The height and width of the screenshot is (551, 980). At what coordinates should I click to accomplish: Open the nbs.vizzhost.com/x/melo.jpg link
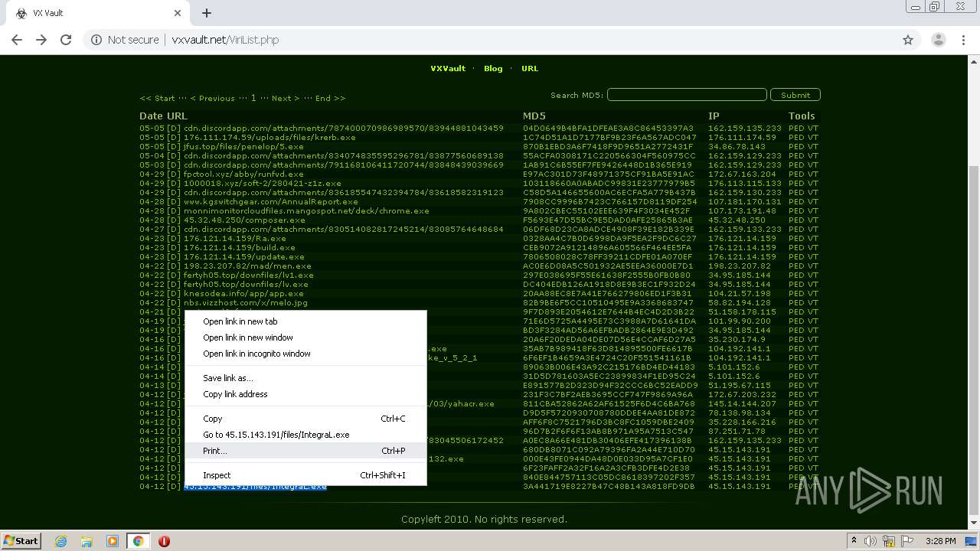245,302
